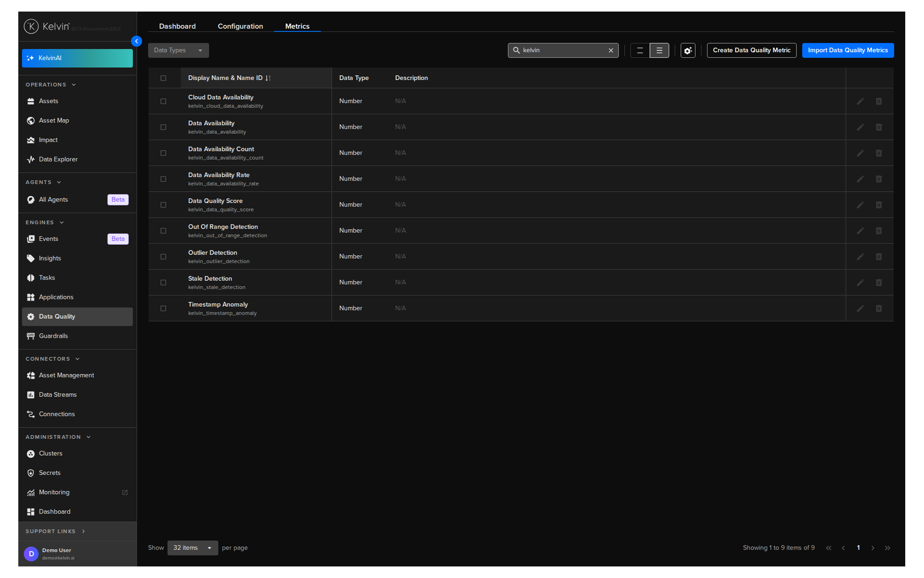This screenshot has width=924, height=578.
Task: Edit the Timestamp Anomaly metric
Action: (860, 308)
